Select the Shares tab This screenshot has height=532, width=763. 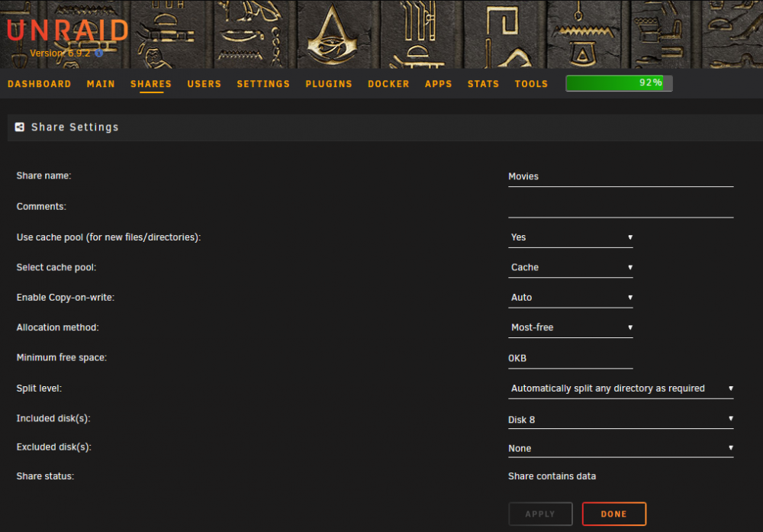point(151,84)
